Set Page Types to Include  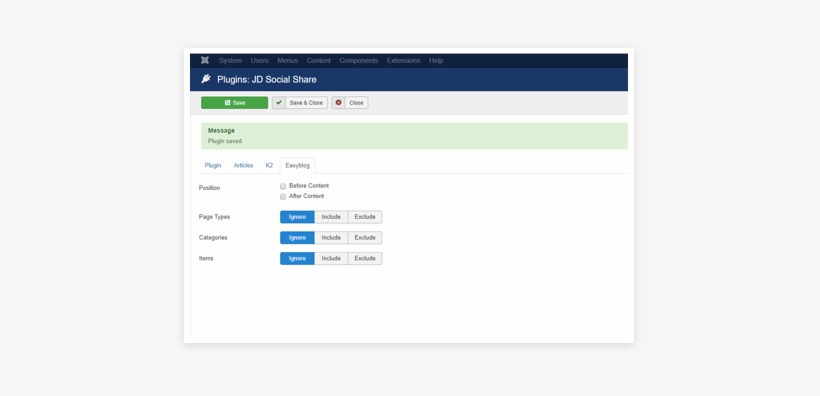331,217
